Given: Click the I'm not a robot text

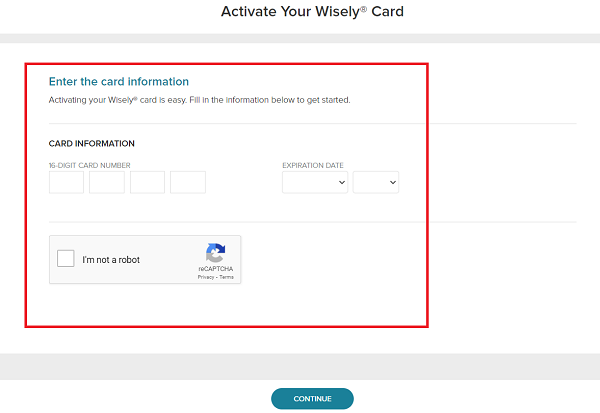Looking at the screenshot, I should [111, 260].
